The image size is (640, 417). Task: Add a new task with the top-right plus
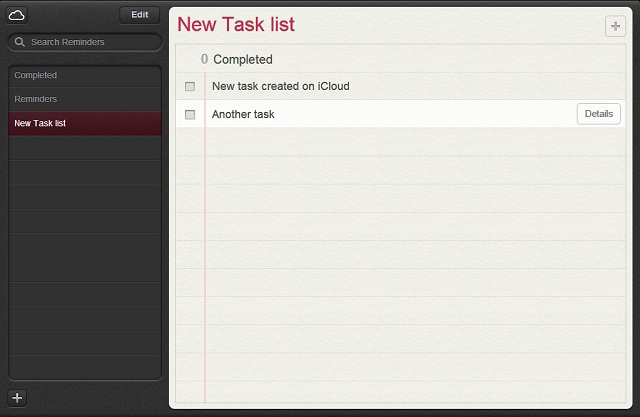615,26
